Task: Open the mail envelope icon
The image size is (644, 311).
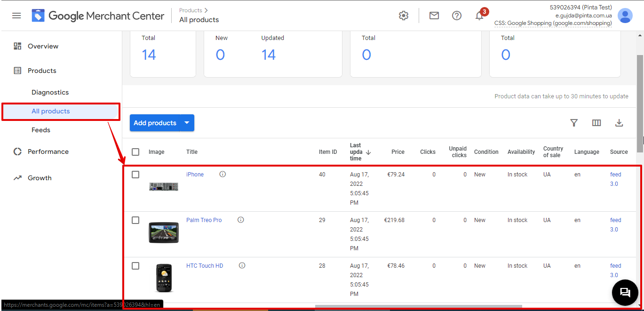Action: coord(434,16)
